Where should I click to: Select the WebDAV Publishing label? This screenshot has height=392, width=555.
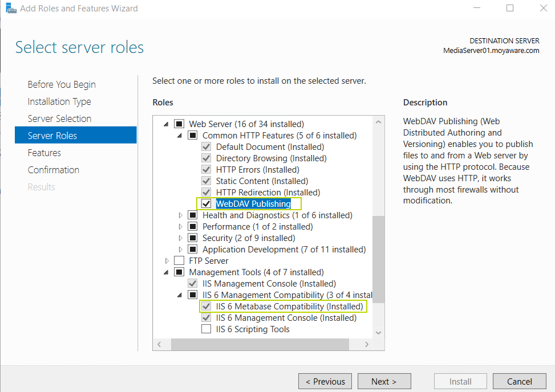253,203
